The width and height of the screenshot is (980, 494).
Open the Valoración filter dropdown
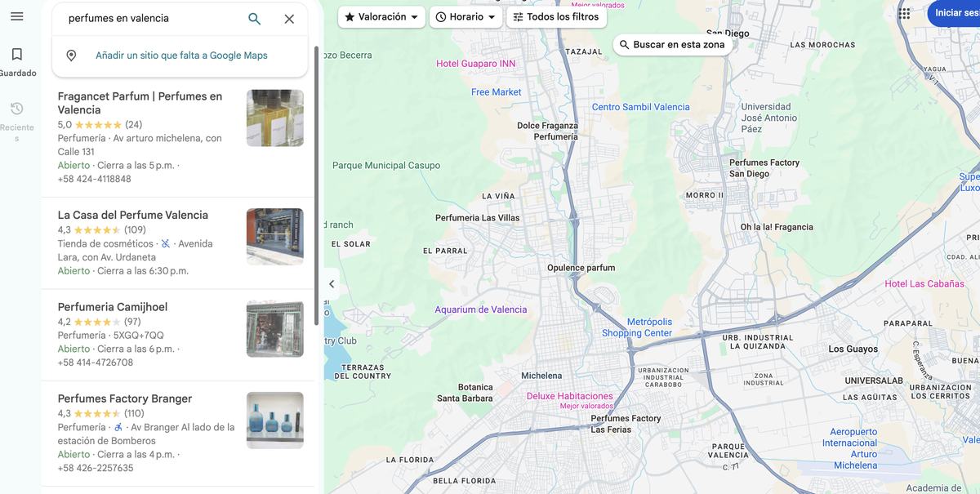[x=381, y=17]
